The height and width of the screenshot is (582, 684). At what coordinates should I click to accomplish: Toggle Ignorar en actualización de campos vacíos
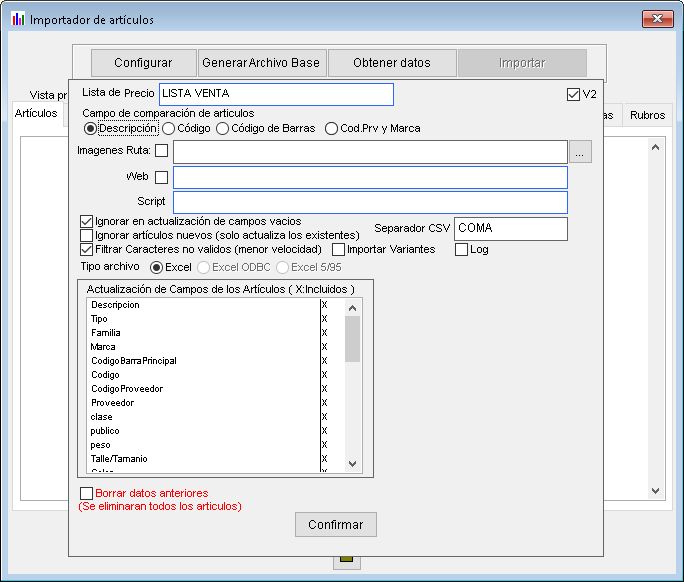coord(86,222)
